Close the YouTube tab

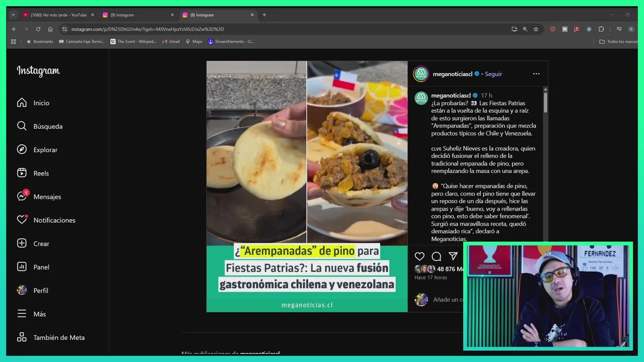[93, 15]
